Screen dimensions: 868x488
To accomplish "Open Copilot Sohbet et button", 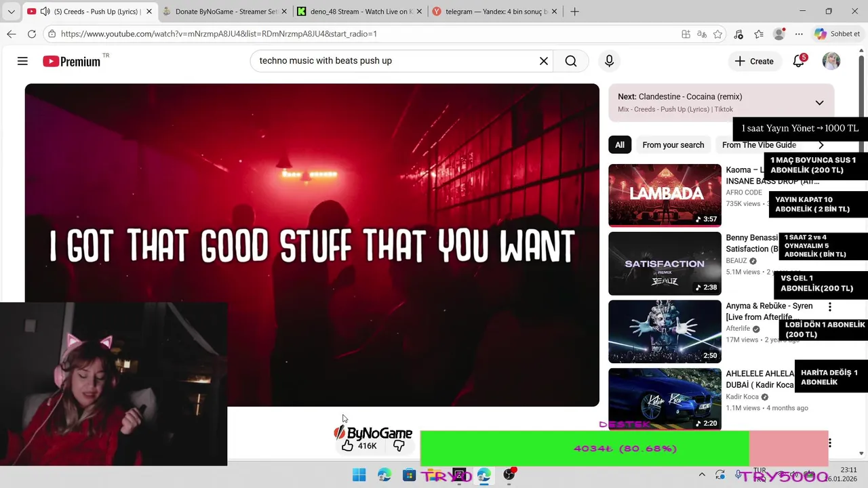I will [x=837, y=34].
